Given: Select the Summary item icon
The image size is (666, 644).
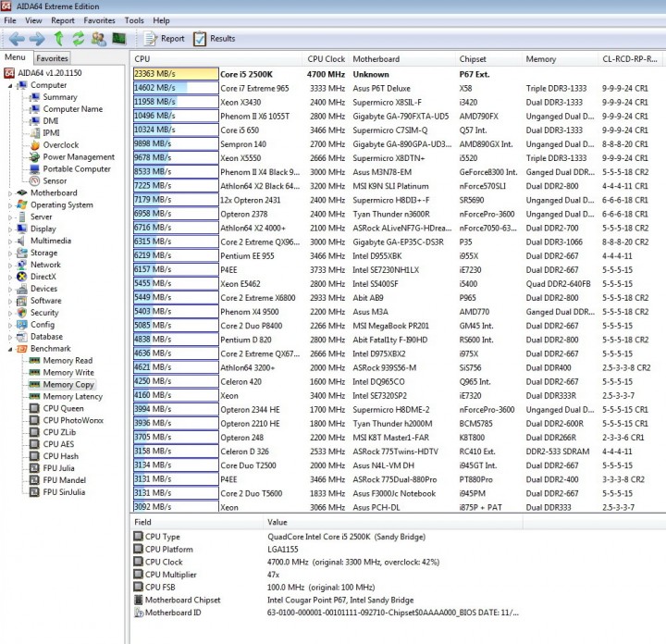Looking at the screenshot, I should (x=35, y=97).
